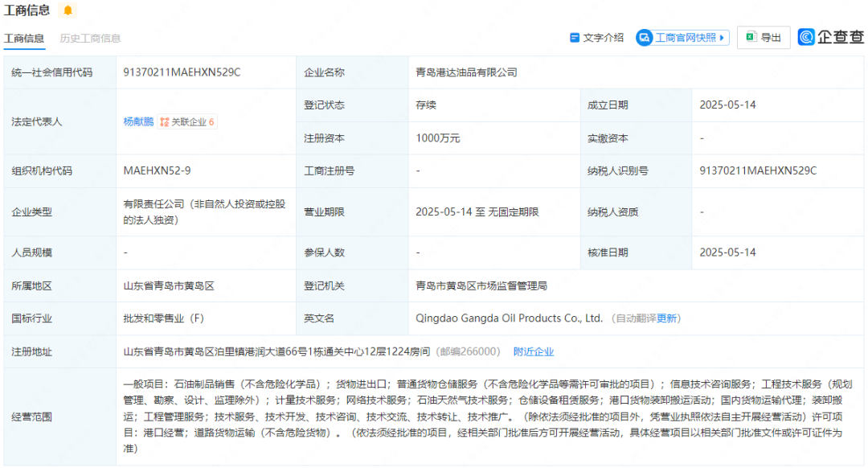View 关联企业 6 related companies
The height and width of the screenshot is (468, 868).
187,122
